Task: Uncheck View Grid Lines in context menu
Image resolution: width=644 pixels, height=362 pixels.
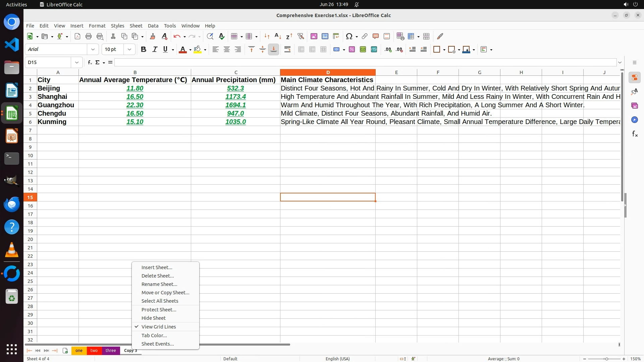Action: pyautogui.click(x=159, y=327)
